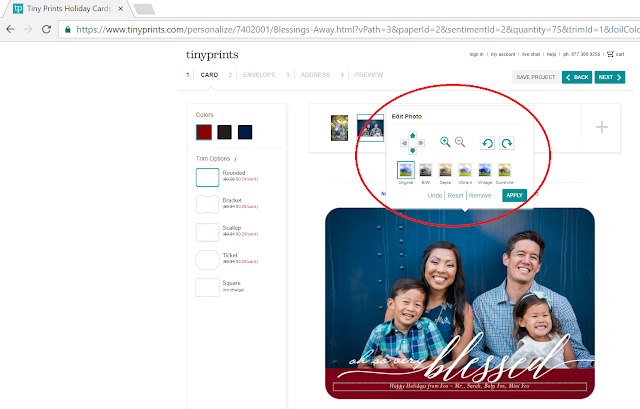Add a new photo with plus icon
This screenshot has width=640, height=409.
coord(602,127)
